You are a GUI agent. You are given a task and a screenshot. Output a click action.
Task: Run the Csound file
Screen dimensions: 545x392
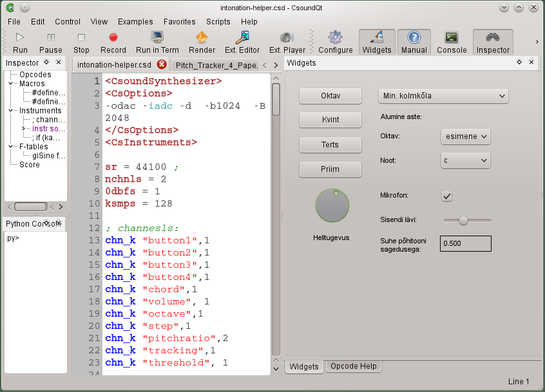click(20, 42)
